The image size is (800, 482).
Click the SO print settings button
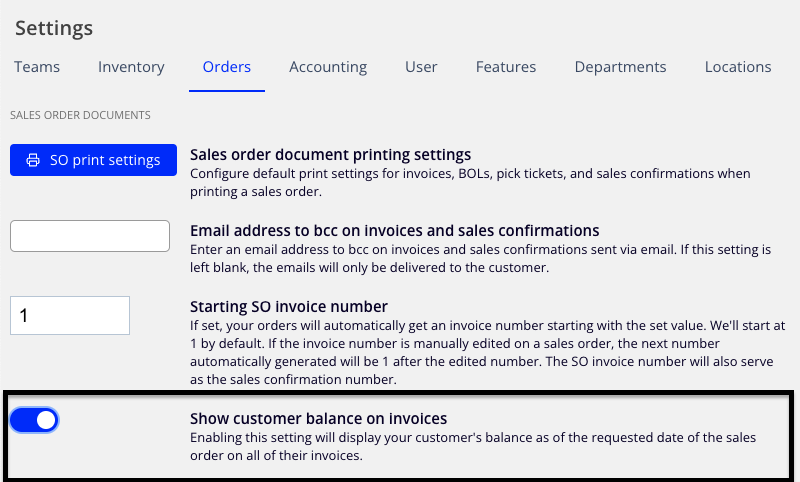tap(93, 160)
